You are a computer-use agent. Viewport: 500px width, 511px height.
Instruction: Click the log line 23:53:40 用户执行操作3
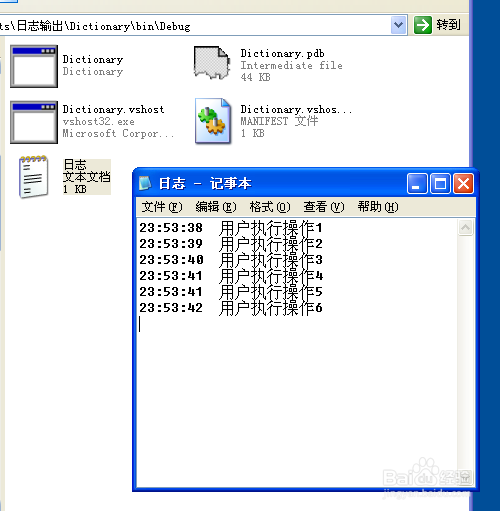(x=231, y=260)
